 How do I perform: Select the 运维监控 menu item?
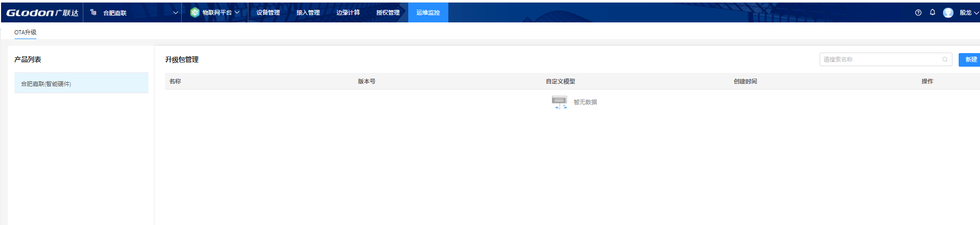428,12
